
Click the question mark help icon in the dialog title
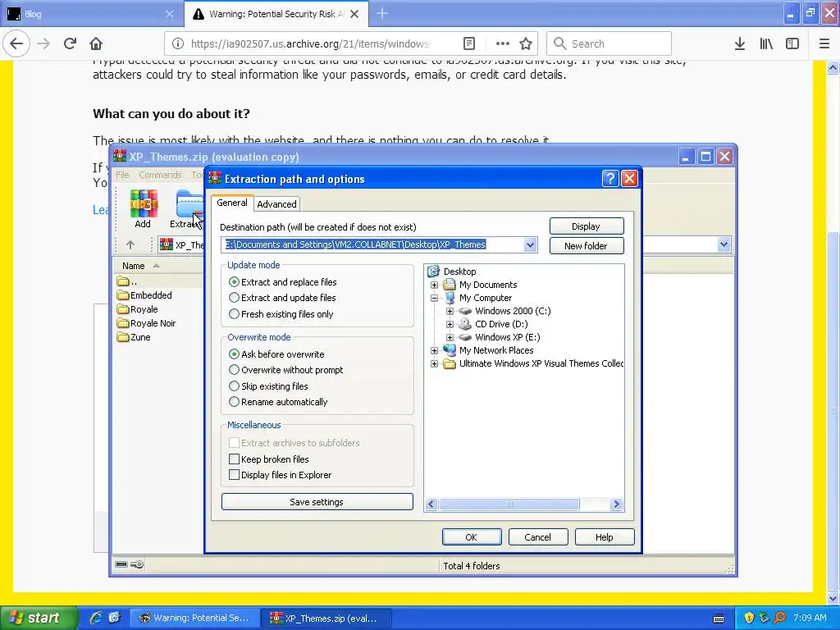click(x=610, y=178)
